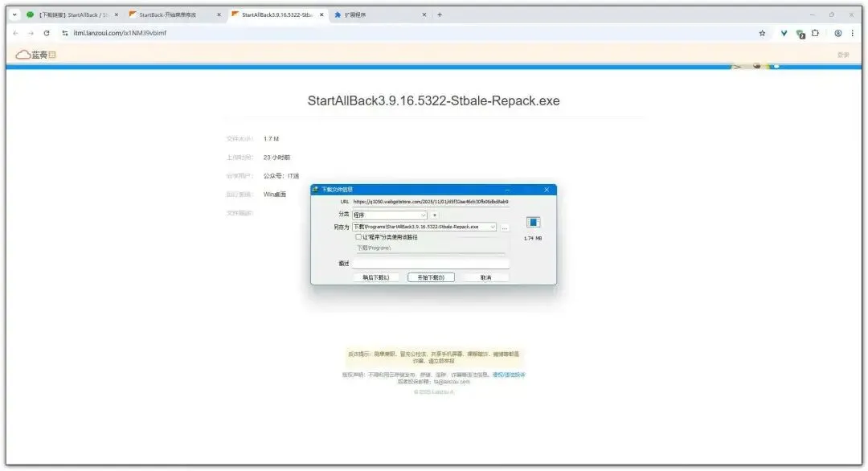Click the Start Download button

pos(431,277)
